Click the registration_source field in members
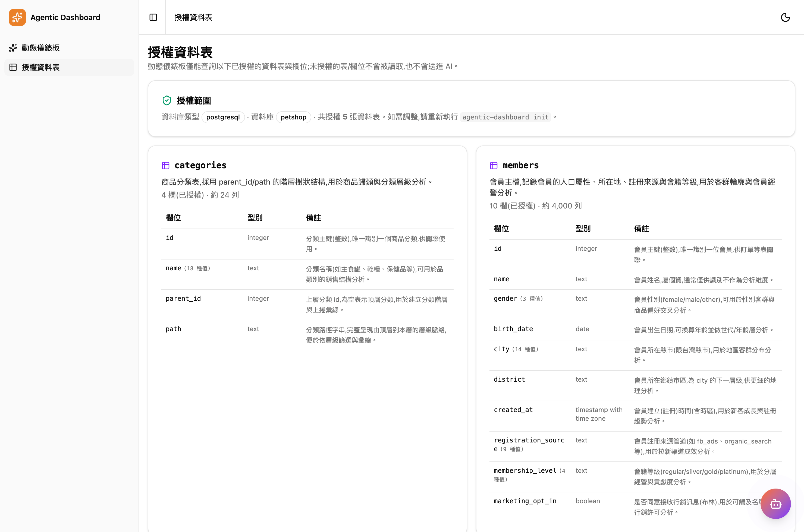Viewport: 804px width, 532px height. 529,445
